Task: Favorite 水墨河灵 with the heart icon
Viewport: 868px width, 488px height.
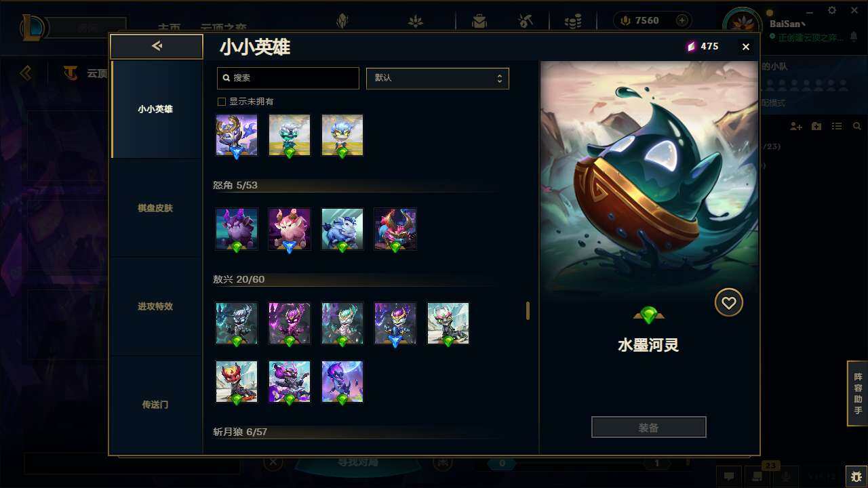Action: [728, 302]
